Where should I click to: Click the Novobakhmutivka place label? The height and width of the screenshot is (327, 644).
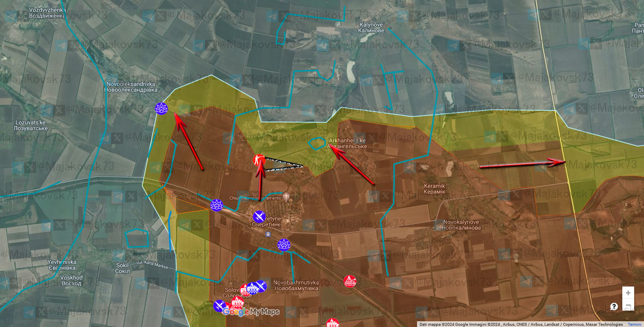[296, 285]
